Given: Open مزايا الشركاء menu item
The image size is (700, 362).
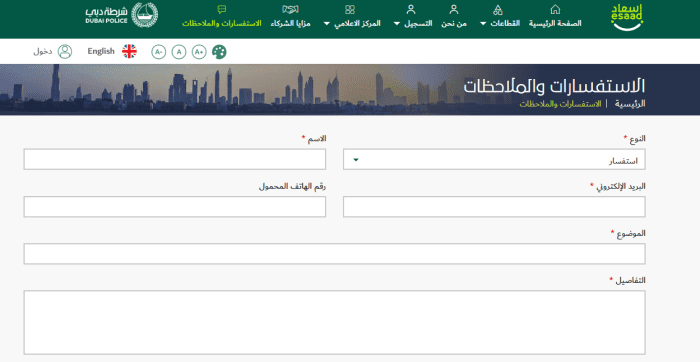Looking at the screenshot, I should [290, 24].
